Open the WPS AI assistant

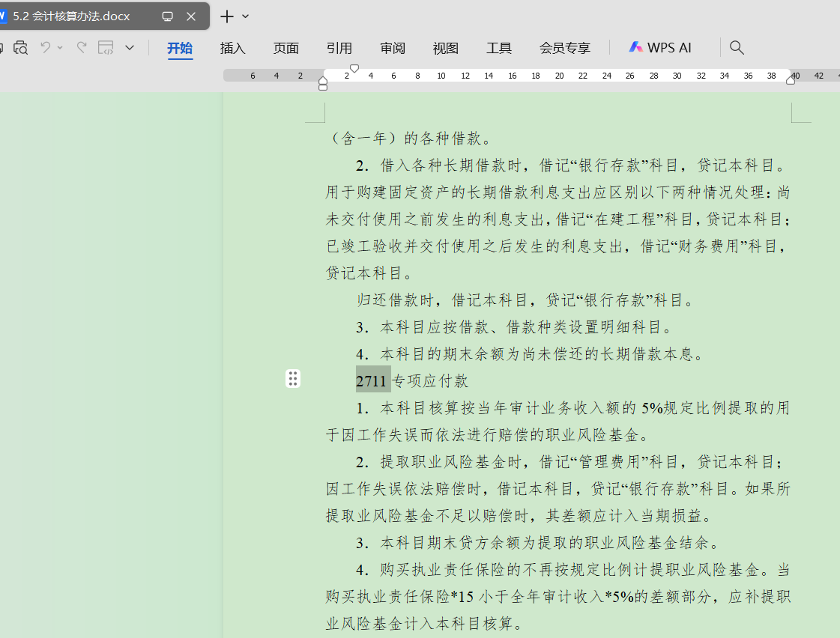pyautogui.click(x=660, y=48)
